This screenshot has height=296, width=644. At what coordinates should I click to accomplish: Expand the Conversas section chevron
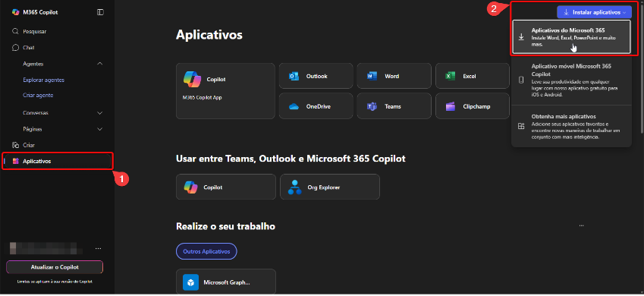[99, 112]
